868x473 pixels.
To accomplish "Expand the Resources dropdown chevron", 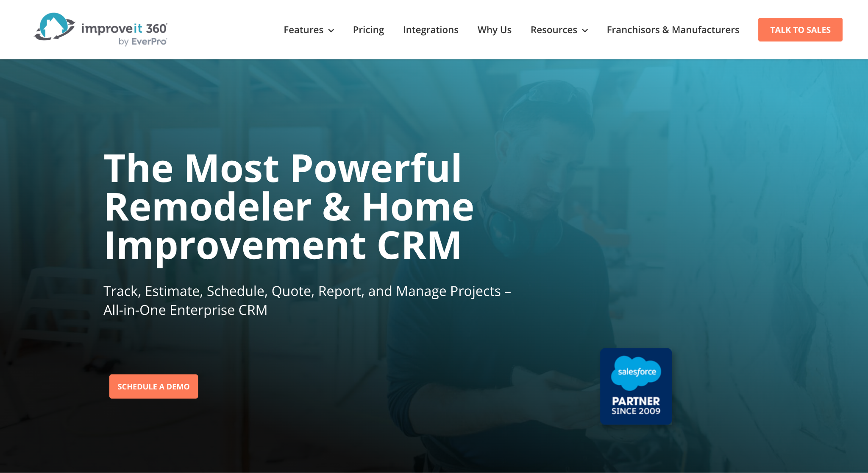I will pyautogui.click(x=585, y=31).
